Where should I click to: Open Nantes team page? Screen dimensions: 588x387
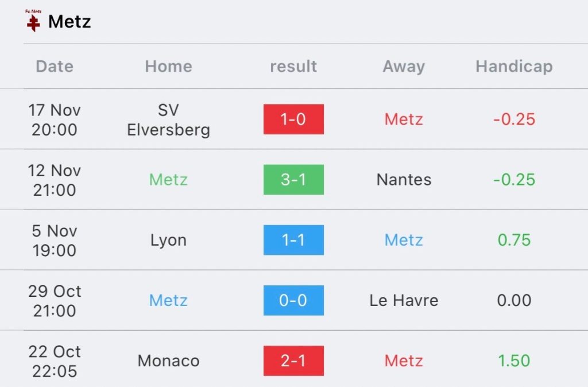pos(404,180)
